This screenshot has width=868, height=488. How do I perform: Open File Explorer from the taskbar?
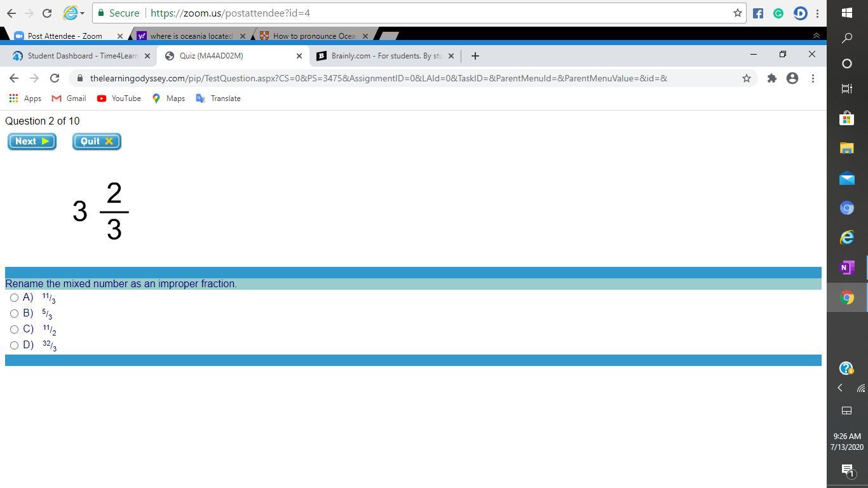click(846, 148)
